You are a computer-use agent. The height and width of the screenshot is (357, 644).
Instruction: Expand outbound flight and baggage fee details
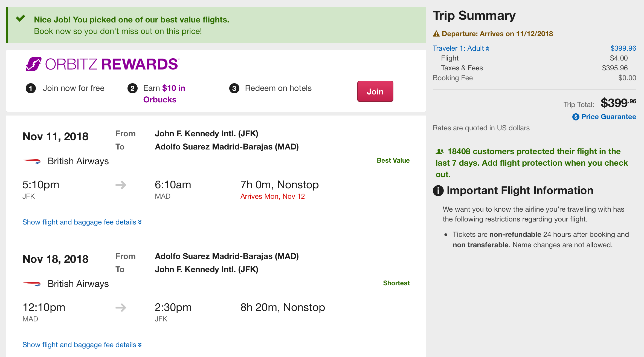(x=82, y=222)
